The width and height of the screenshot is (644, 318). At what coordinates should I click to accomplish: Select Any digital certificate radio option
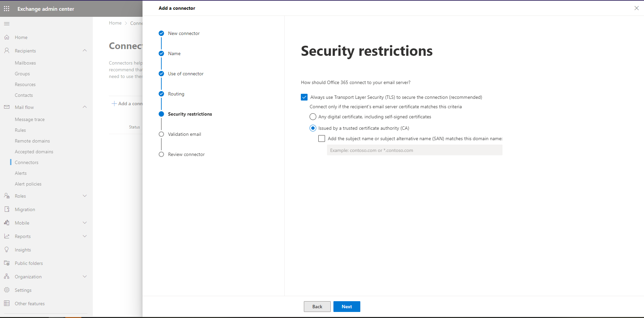tap(313, 117)
